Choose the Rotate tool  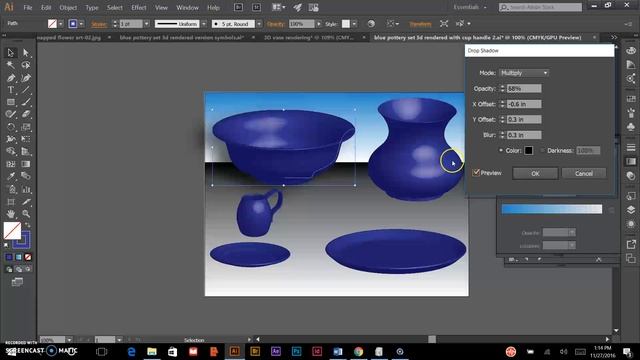11,127
